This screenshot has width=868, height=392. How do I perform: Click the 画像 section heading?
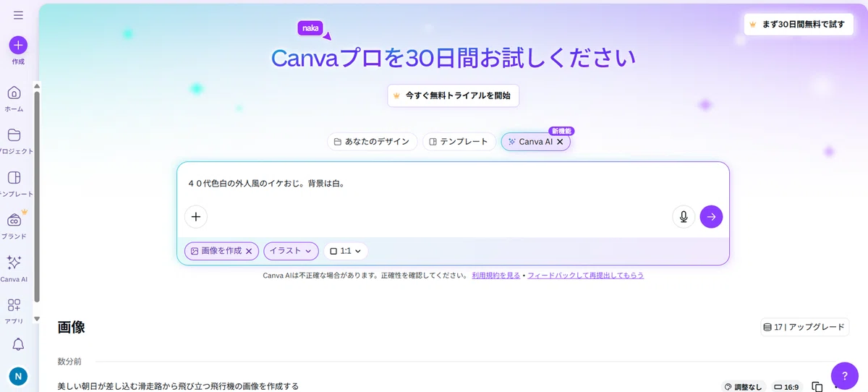(x=72, y=327)
